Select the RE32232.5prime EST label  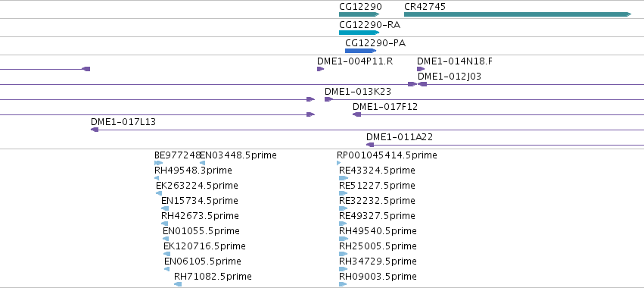377,201
